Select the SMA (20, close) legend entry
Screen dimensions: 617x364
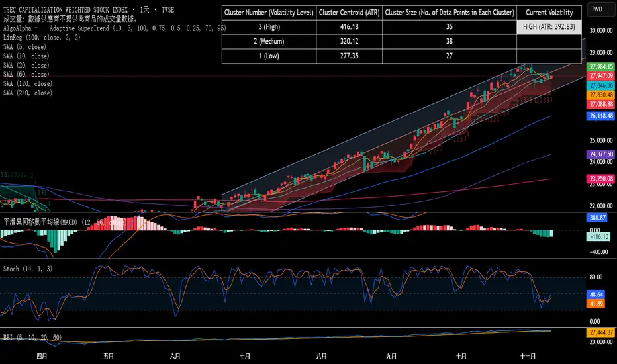[x=26, y=66]
